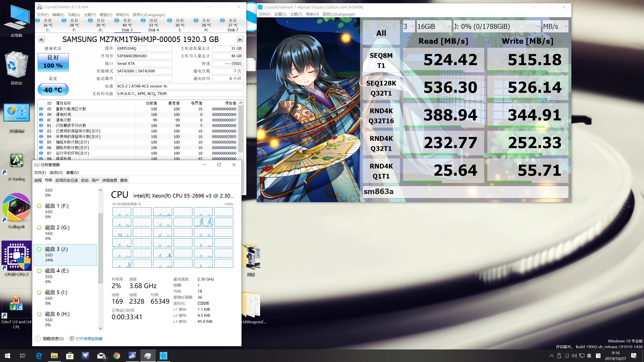Screen dimensions: 644x362
Task: Click the 良好 100% health status button
Action: (53, 62)
